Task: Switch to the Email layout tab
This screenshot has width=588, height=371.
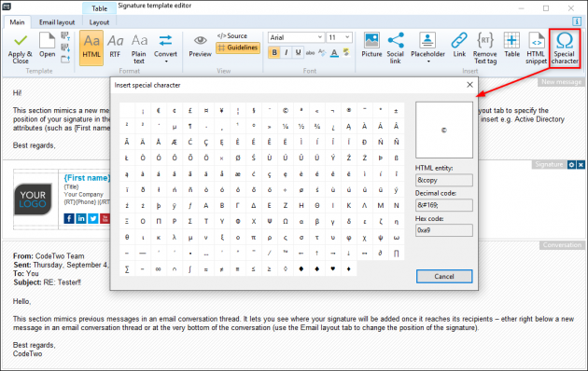Action: click(57, 22)
